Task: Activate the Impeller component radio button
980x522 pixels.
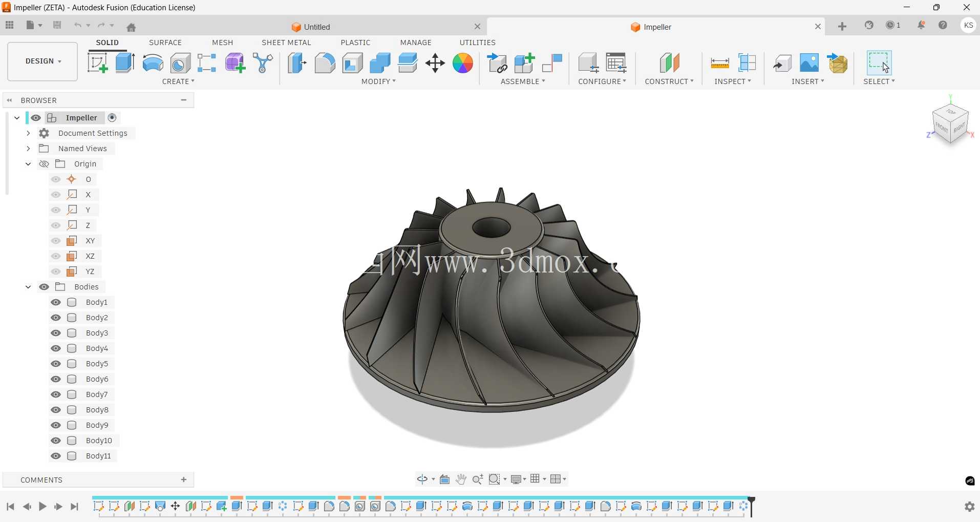Action: click(x=112, y=118)
